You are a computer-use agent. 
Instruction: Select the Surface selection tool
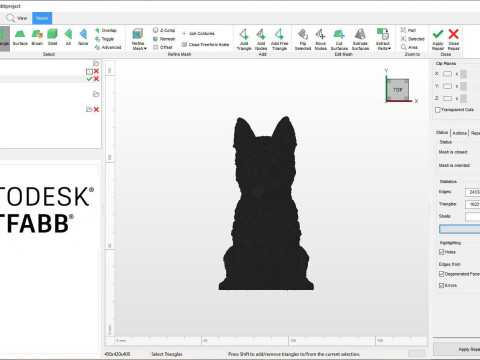click(x=20, y=37)
